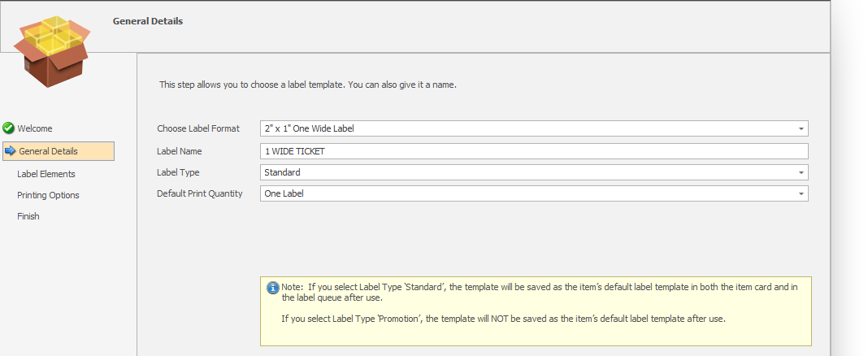The image size is (868, 356).
Task: Click the Label Name field with 1 WIDE TICKET
Action: pos(534,151)
